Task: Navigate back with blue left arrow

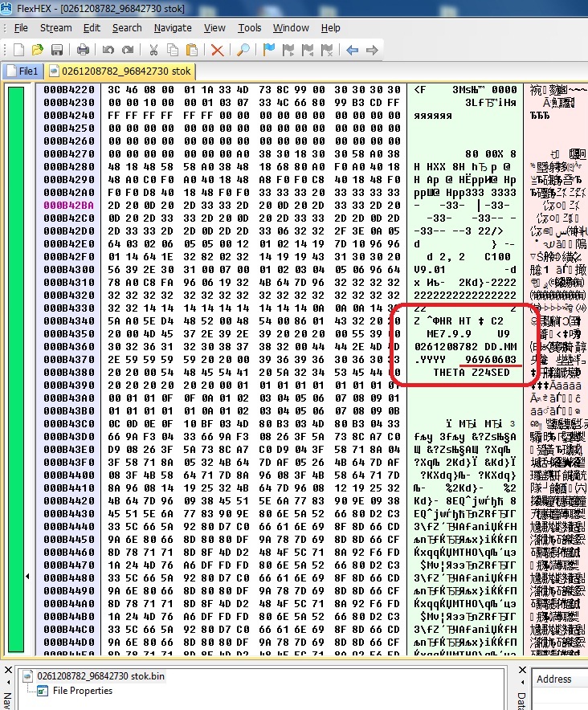Action: pyautogui.click(x=353, y=50)
